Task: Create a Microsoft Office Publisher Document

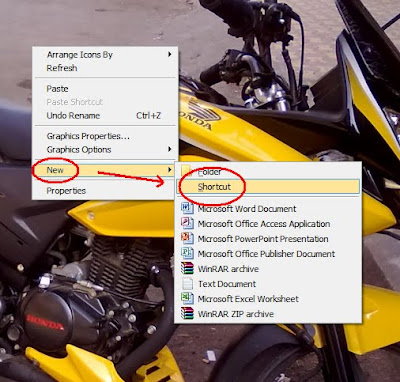Action: click(x=268, y=254)
